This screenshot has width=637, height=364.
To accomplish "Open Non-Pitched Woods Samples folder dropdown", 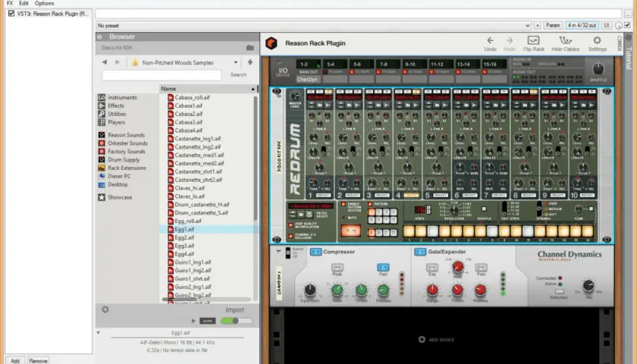I will coord(236,62).
